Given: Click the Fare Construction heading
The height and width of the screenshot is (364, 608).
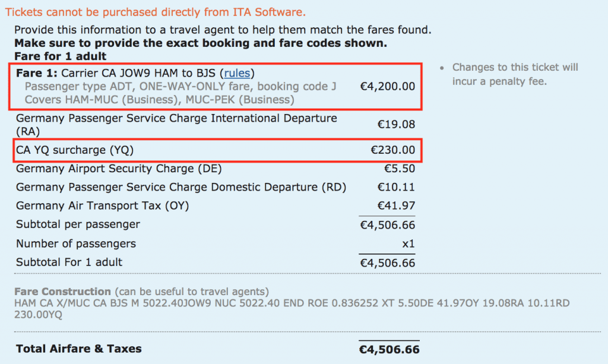Looking at the screenshot, I should click(62, 292).
